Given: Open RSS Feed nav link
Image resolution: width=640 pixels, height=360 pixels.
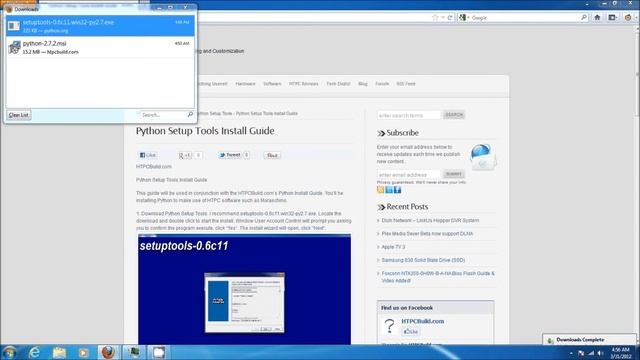Looking at the screenshot, I should click(x=406, y=84).
